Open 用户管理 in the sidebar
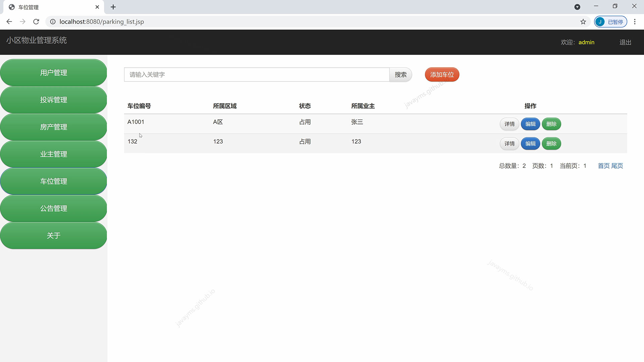 pos(53,72)
